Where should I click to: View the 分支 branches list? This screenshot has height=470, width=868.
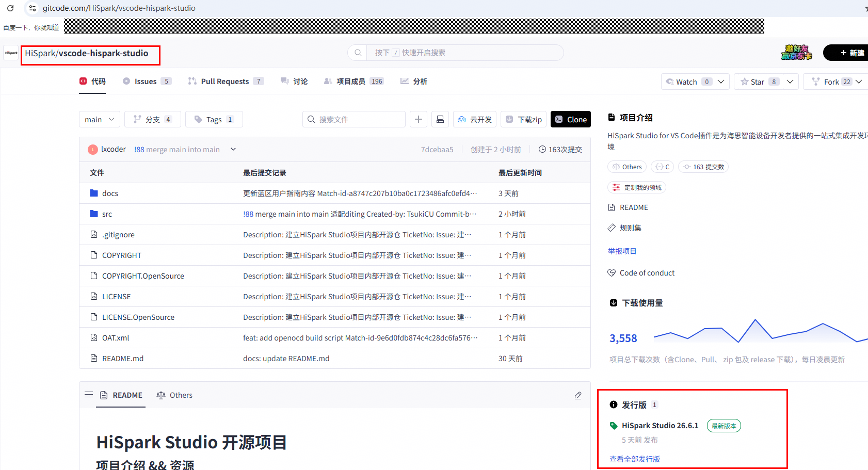[153, 119]
